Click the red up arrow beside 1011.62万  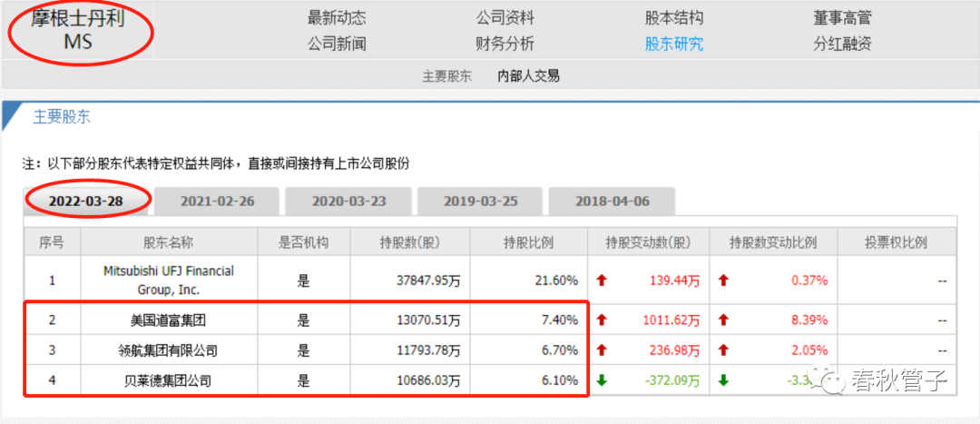coord(603,320)
